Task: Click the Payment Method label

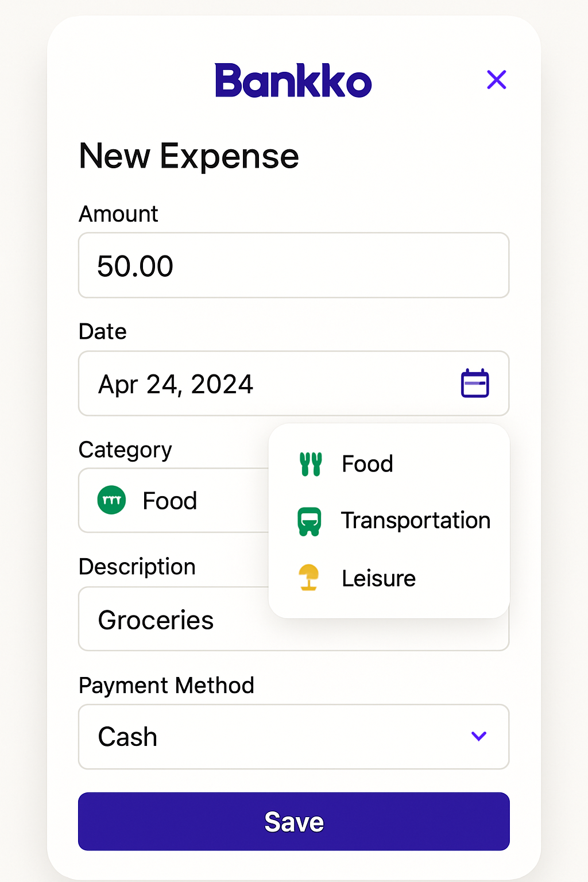Action: pyautogui.click(x=167, y=686)
